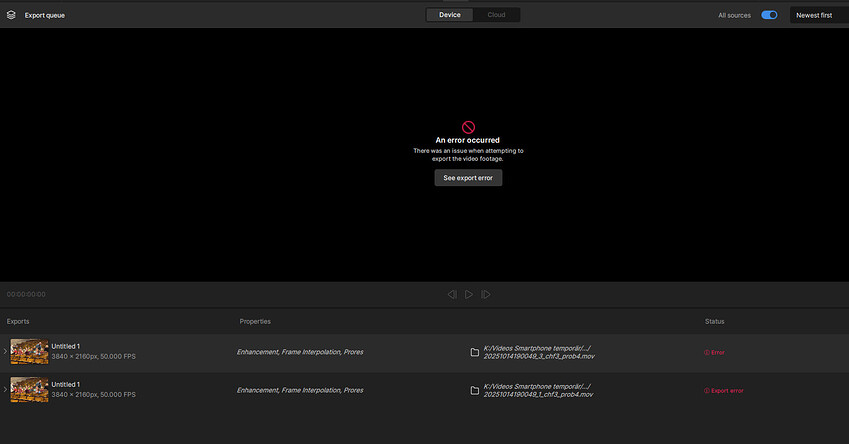849x444 pixels.
Task: Click the Properties column header
Action: coord(255,321)
